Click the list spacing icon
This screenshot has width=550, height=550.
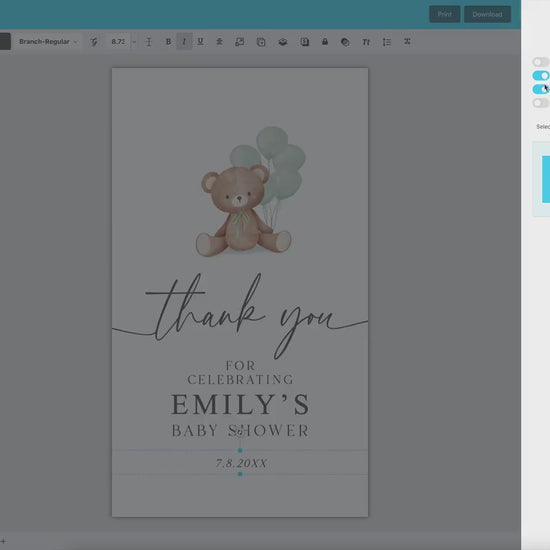pos(387,42)
